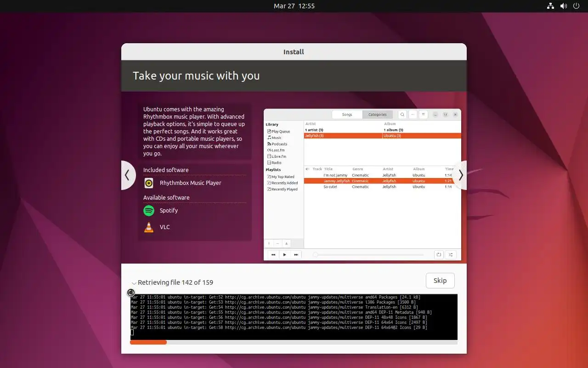The height and width of the screenshot is (368, 588).
Task: Click the eject button below Rhythmbox sidebar
Action: 287,243
